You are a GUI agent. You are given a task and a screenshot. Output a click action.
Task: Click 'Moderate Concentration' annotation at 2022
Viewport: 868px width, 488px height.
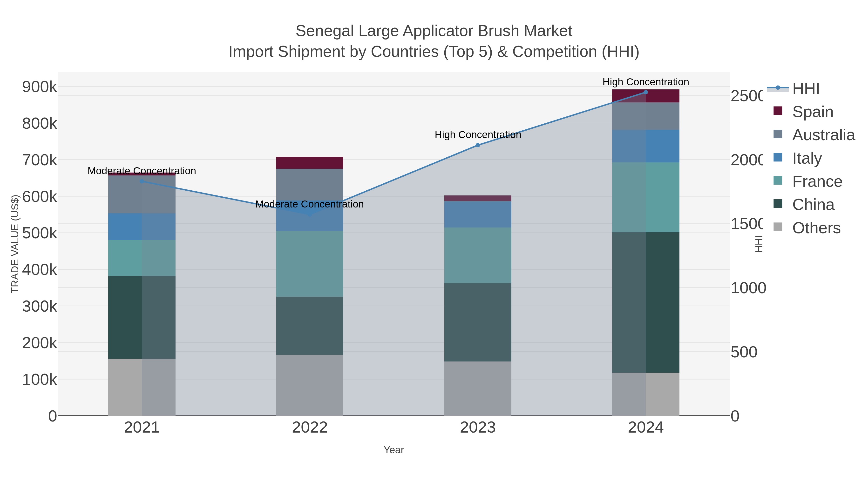pos(310,204)
